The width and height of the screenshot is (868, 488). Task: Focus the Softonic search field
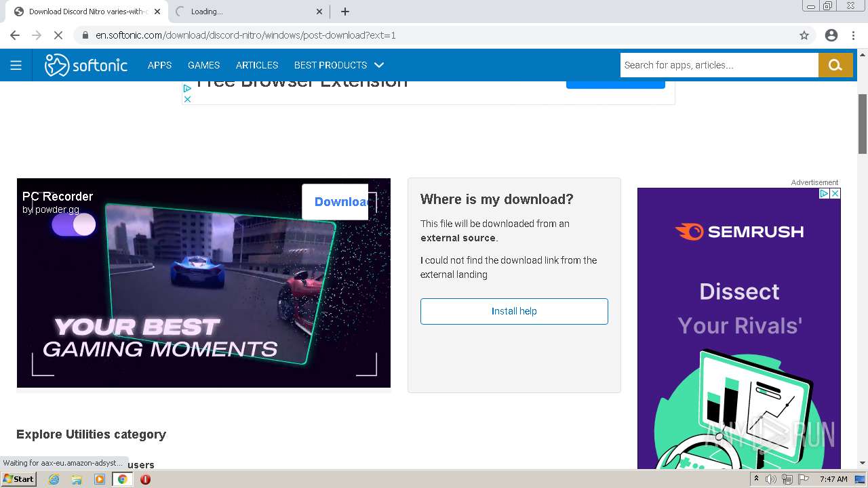tap(719, 65)
